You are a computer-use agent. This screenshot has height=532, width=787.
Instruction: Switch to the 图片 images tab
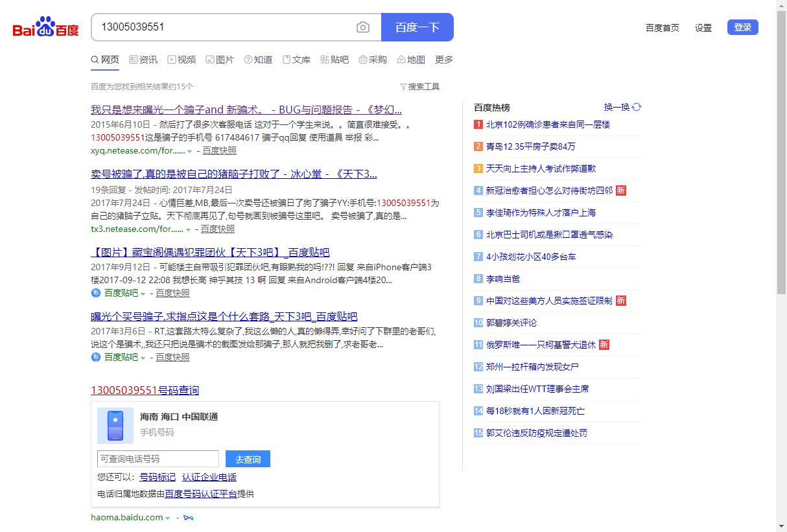[x=220, y=60]
